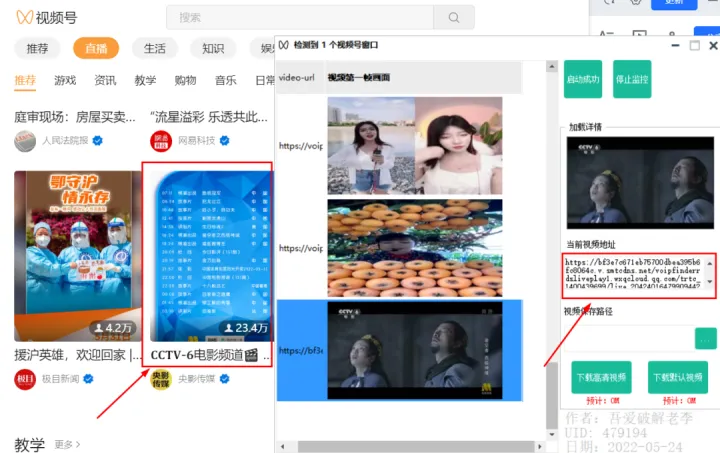This screenshot has width=720, height=453.
Task: Click the horizontal scrollbar left arrow
Action: coord(282,446)
